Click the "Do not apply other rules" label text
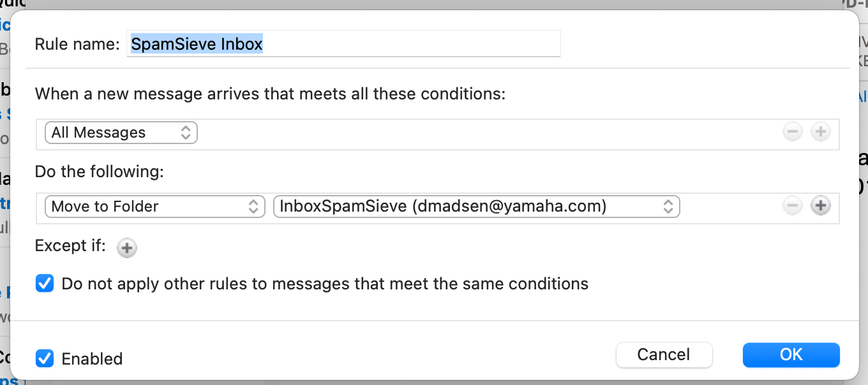868x385 pixels. (325, 284)
